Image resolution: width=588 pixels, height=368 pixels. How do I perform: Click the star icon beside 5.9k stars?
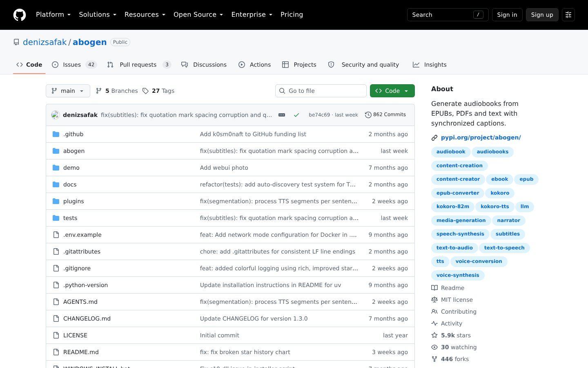click(434, 335)
